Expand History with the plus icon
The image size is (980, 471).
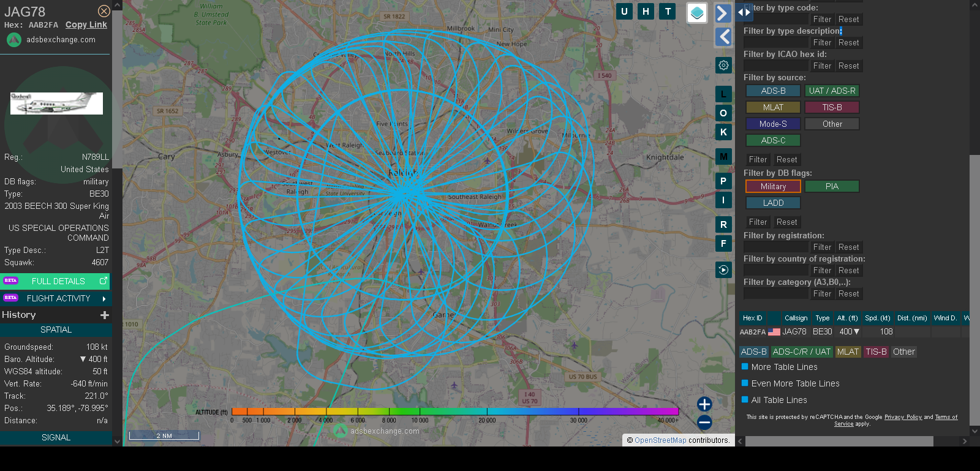pos(105,315)
